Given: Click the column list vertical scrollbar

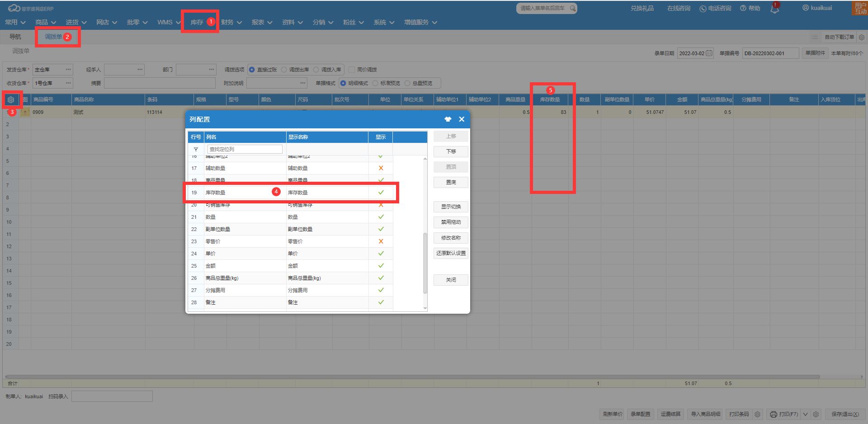Looking at the screenshot, I should [425, 262].
